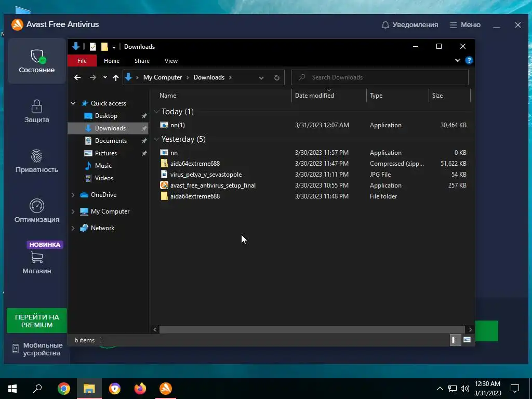Open Firefox from taskbar
Screen dimensions: 532x399
click(x=140, y=389)
